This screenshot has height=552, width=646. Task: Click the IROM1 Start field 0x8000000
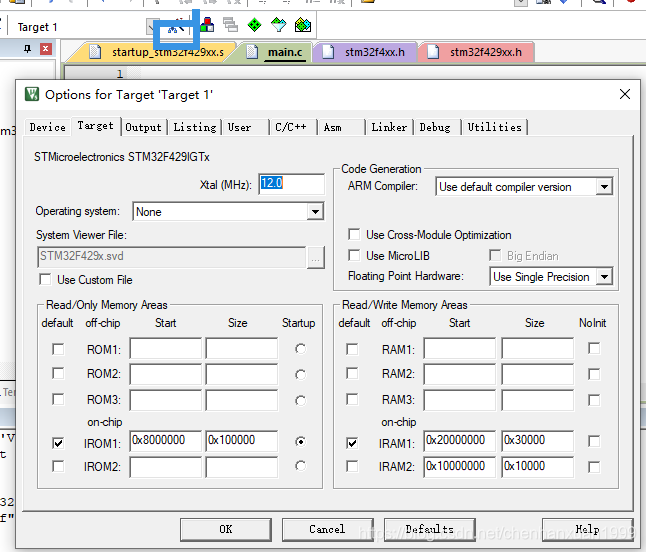point(166,441)
